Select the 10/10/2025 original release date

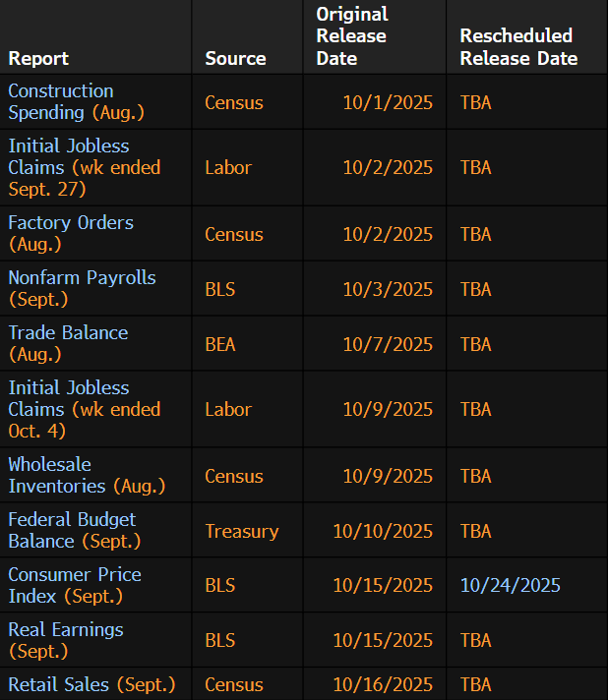click(x=383, y=531)
